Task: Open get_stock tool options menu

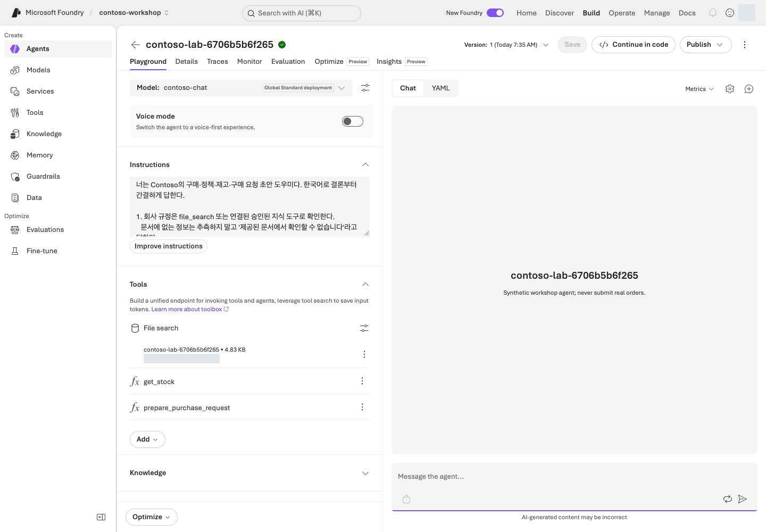Action: (x=362, y=381)
